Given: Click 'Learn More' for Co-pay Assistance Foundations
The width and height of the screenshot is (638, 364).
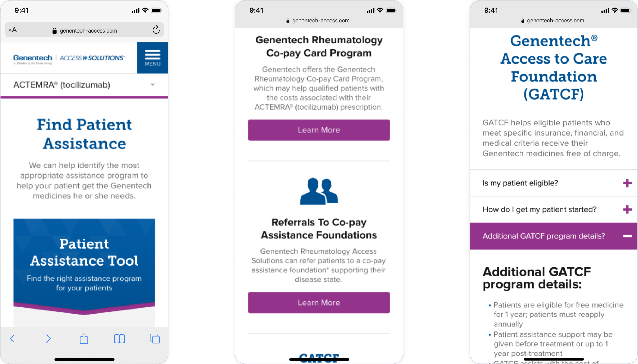Looking at the screenshot, I should pos(319,303).
